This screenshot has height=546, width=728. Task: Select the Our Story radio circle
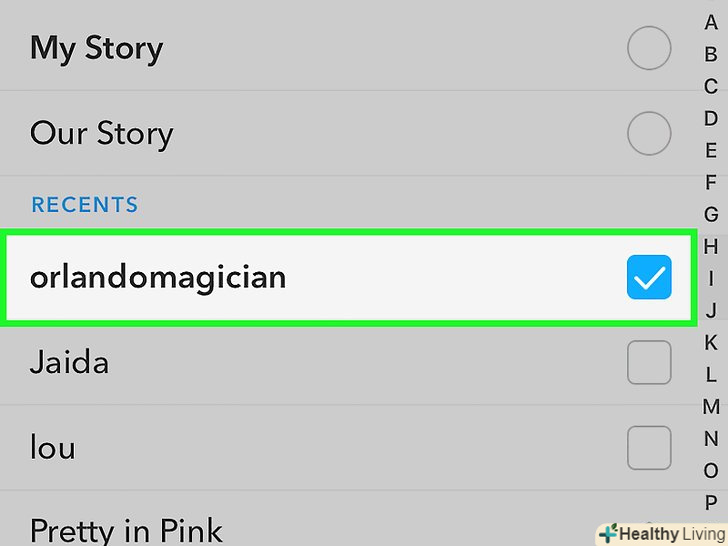[x=648, y=134]
